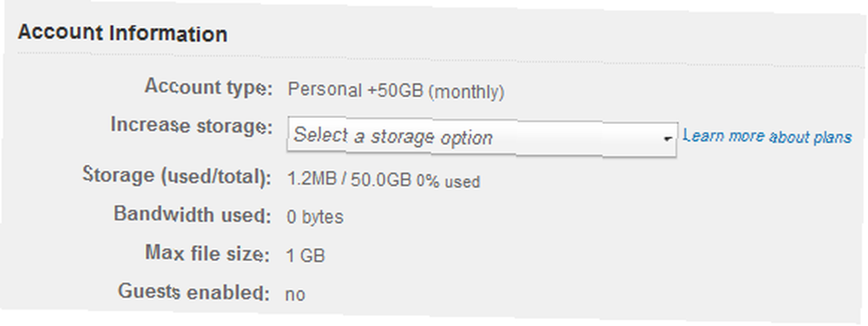
Task: Click the Account type label
Action: (208, 87)
